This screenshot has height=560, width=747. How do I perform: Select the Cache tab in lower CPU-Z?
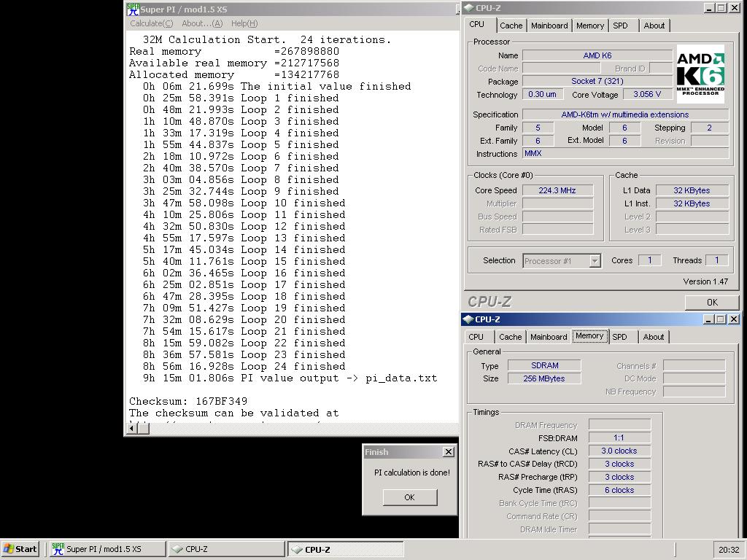pos(510,337)
